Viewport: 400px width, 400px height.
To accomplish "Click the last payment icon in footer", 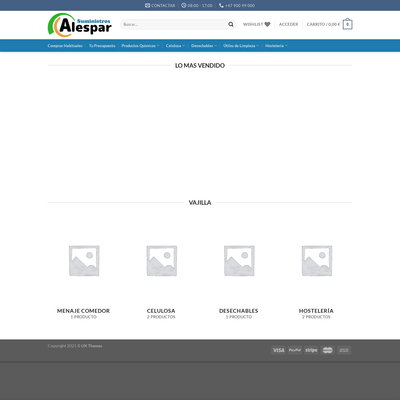I will 344,350.
